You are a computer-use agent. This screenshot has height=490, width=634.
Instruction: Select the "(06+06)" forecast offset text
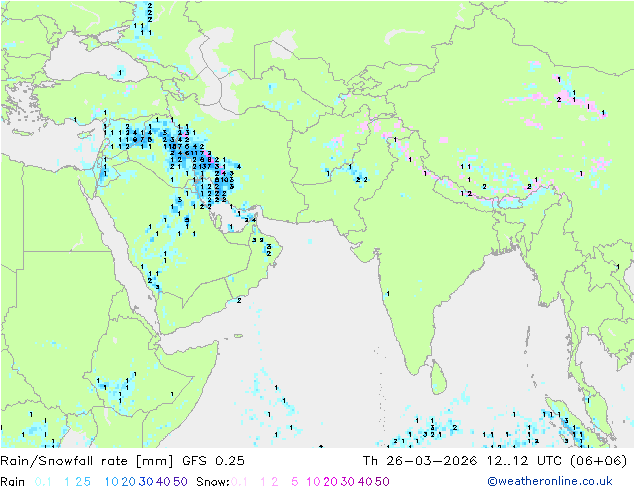click(x=599, y=461)
